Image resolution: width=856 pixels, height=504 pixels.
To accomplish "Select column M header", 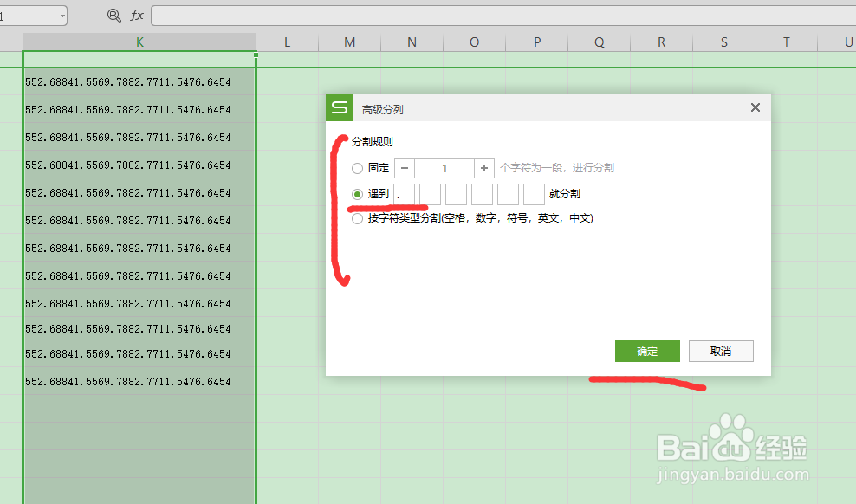I will (349, 42).
